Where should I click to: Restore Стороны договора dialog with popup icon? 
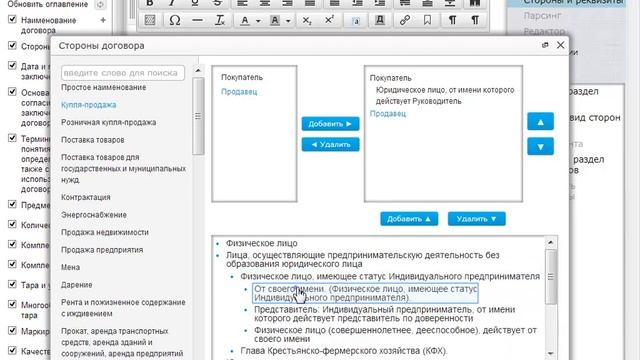pos(545,45)
